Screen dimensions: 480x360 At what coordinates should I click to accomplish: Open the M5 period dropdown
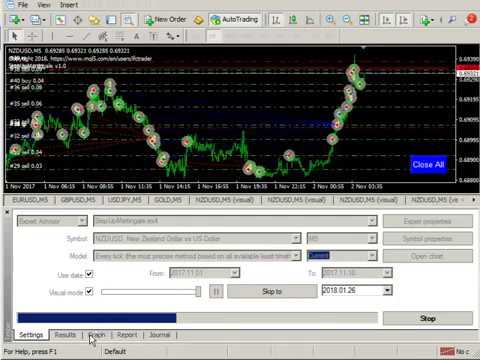click(372, 238)
